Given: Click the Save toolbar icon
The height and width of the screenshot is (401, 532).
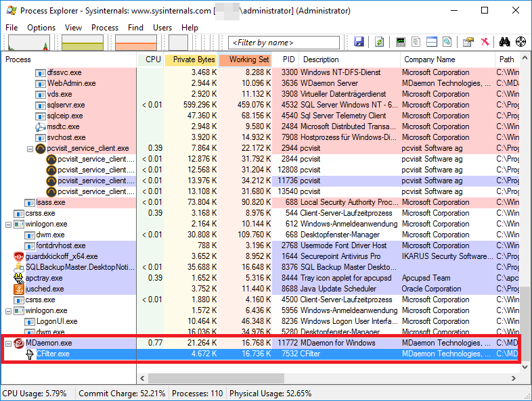Looking at the screenshot, I should [359, 42].
